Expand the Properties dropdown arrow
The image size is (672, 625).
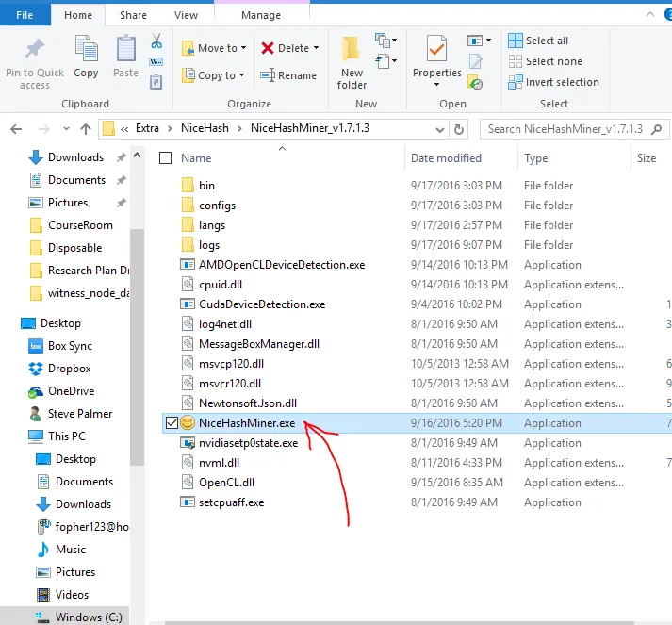[x=436, y=85]
